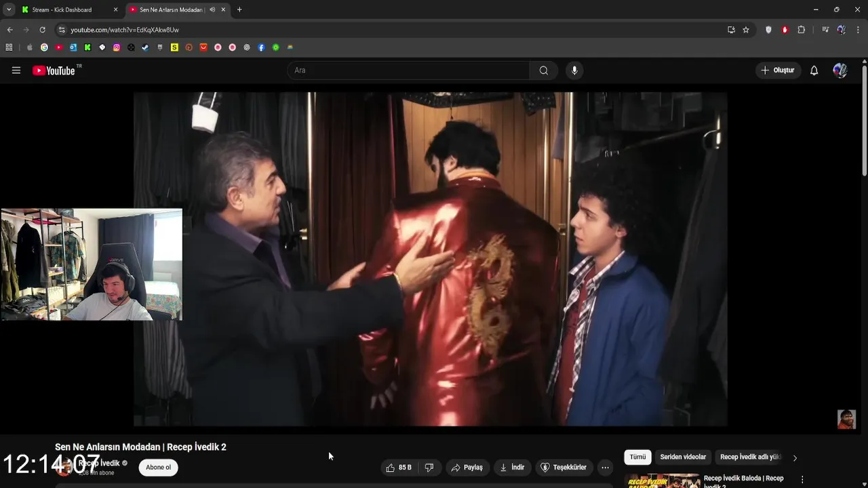Click the address bar URL

pos(125,30)
